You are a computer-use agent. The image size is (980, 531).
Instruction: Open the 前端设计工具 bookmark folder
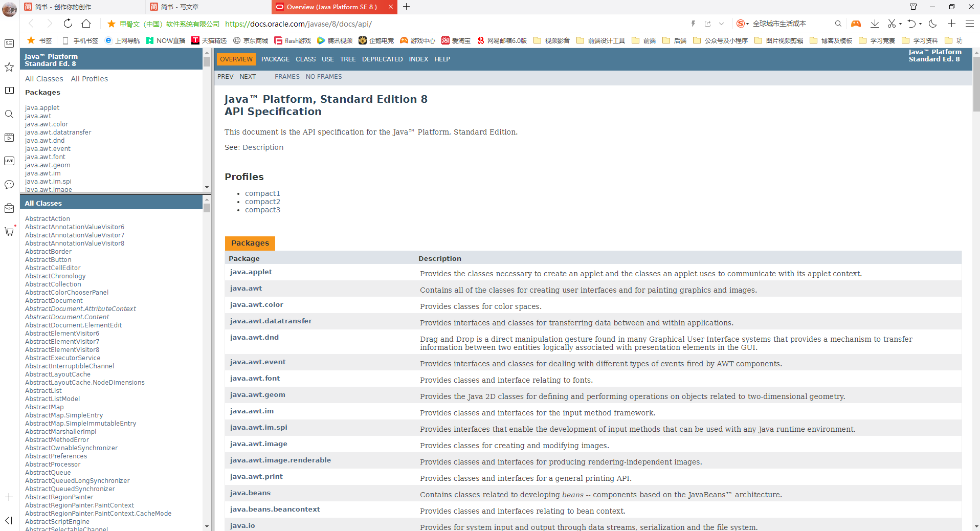point(600,40)
